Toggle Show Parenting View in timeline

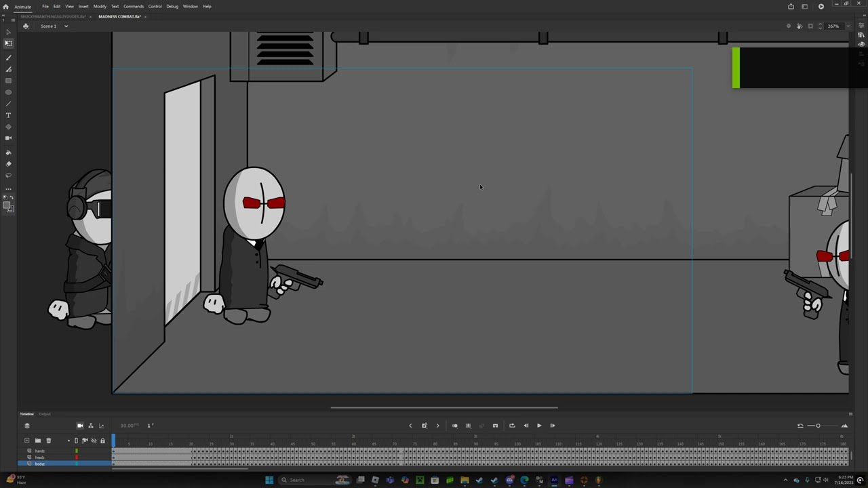[91, 426]
